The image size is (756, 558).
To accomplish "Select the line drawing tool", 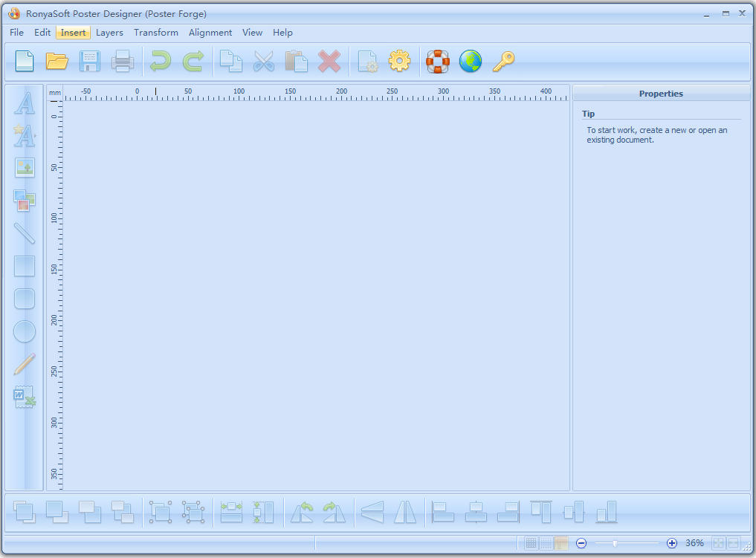I will [x=25, y=233].
